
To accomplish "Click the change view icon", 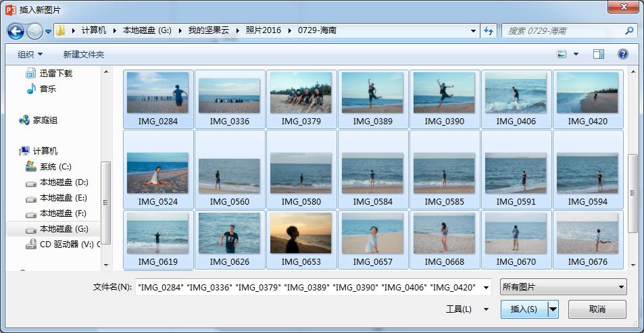I will [562, 54].
